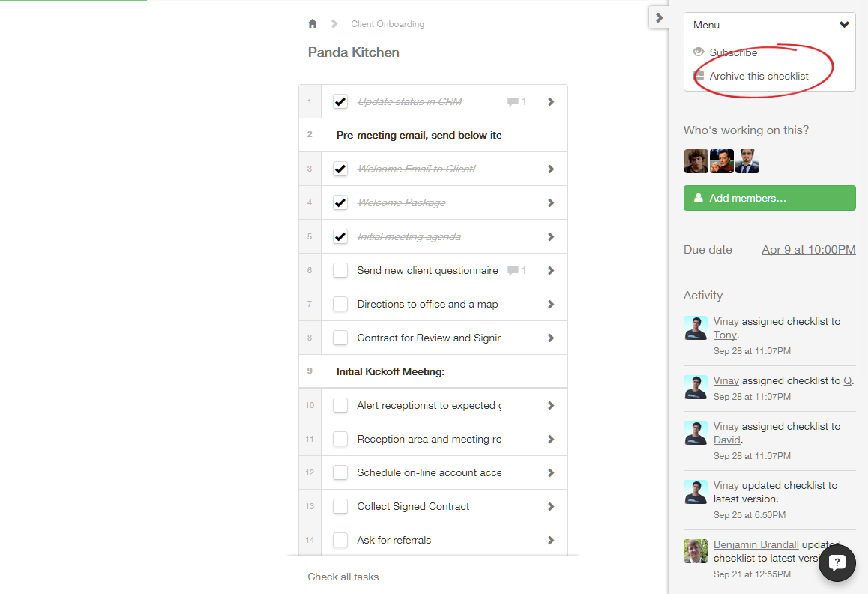
Task: Click the home breadcrumb icon
Action: [313, 23]
